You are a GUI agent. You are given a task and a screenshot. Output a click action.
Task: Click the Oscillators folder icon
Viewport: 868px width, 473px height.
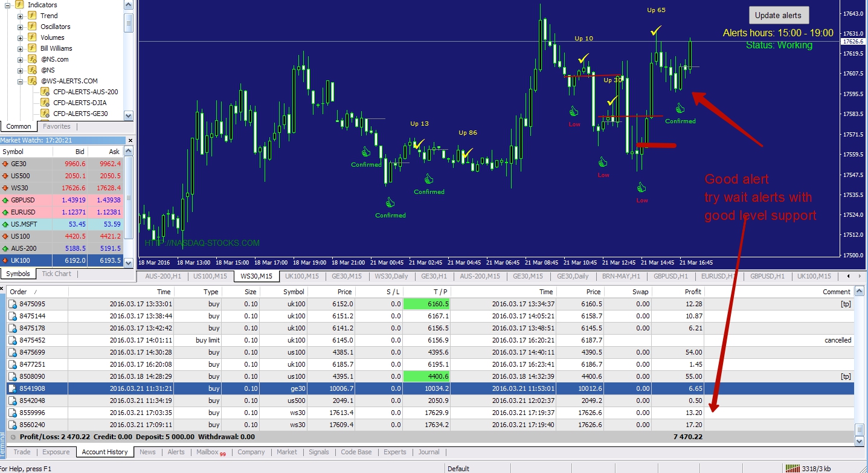pyautogui.click(x=32, y=27)
